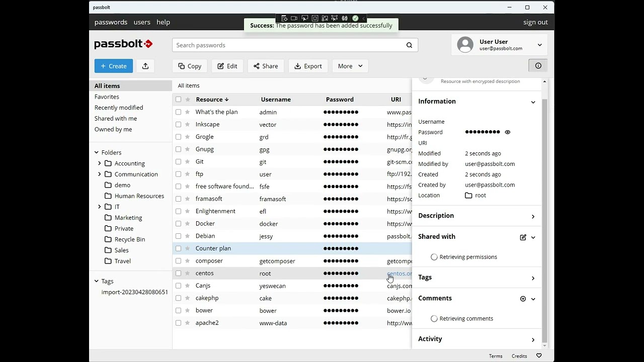Click the Marketing folder icon

108,218
